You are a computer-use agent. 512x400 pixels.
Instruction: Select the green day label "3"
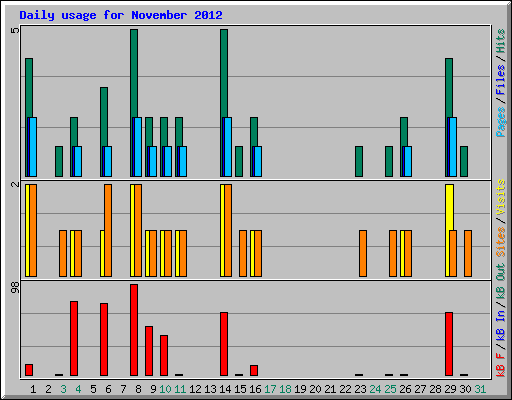(x=63, y=389)
